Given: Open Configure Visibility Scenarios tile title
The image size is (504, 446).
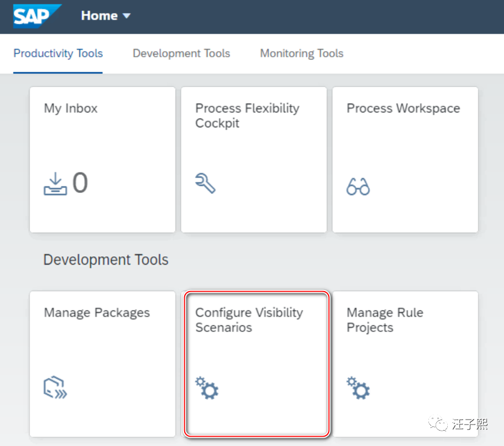Looking at the screenshot, I should click(x=249, y=320).
